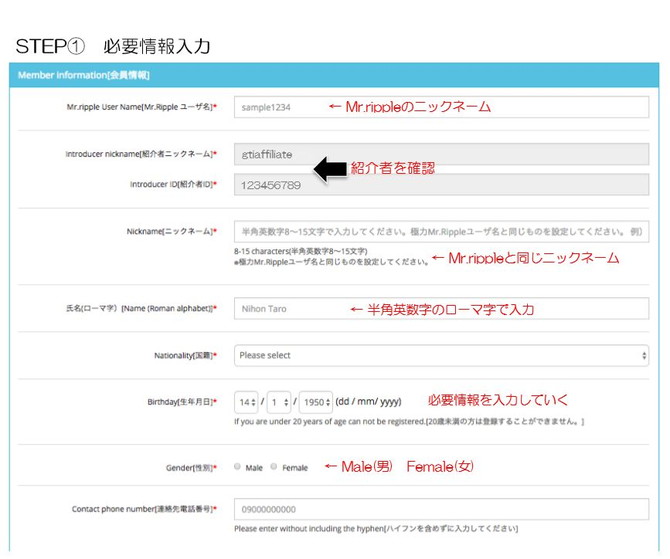Screen dimensions: 670x559
Task: Click the Member information section header
Action: point(84,76)
